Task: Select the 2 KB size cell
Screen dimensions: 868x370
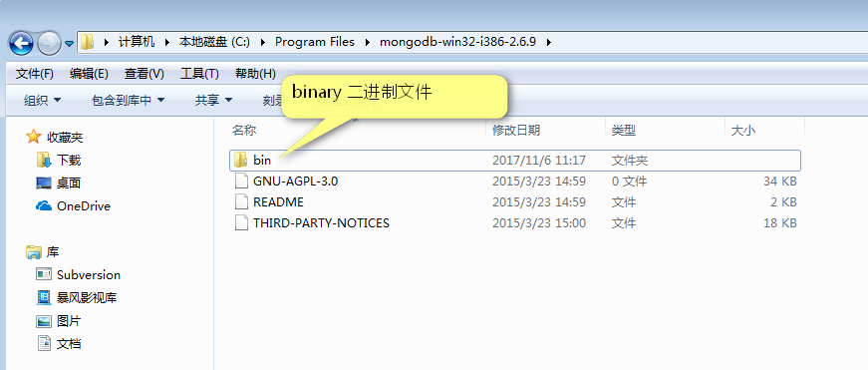Action: (783, 202)
